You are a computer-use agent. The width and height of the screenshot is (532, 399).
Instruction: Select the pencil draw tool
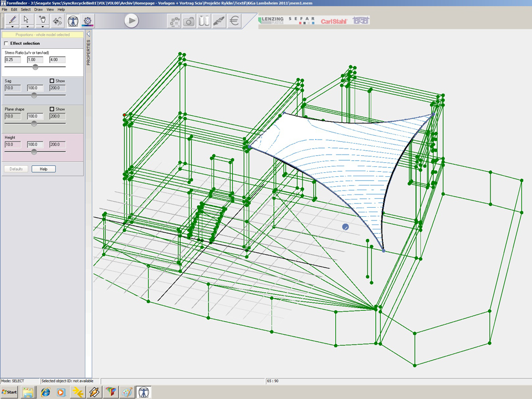pos(11,20)
